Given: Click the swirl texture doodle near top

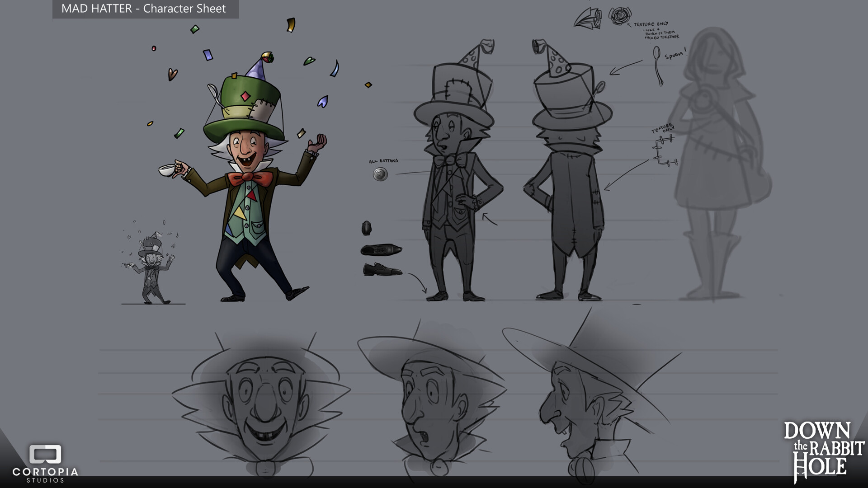Looking at the screenshot, I should [x=620, y=14].
